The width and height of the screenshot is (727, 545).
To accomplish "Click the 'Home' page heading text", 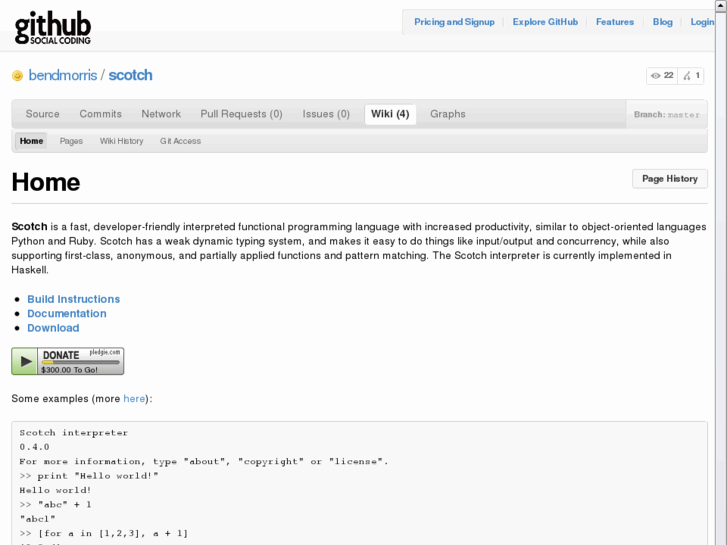I will (46, 182).
